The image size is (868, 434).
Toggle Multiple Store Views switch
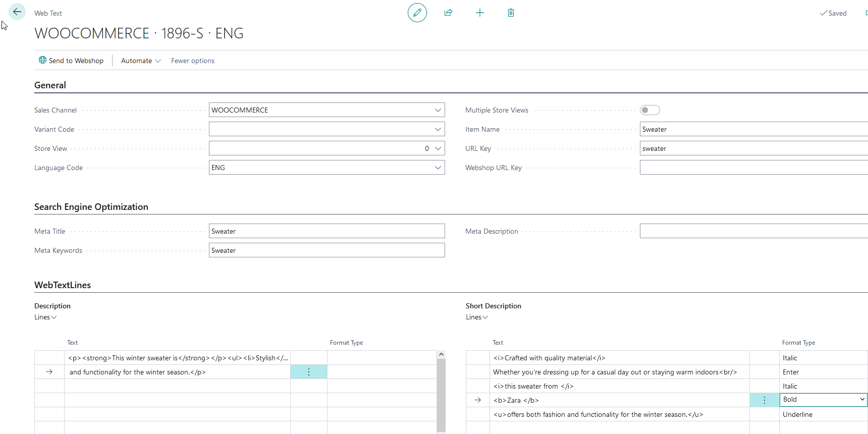650,110
